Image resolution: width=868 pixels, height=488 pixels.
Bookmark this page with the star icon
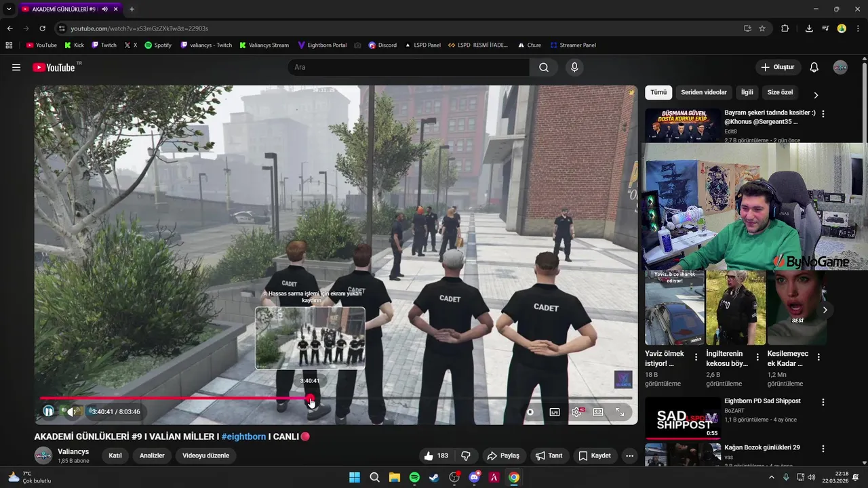(762, 28)
